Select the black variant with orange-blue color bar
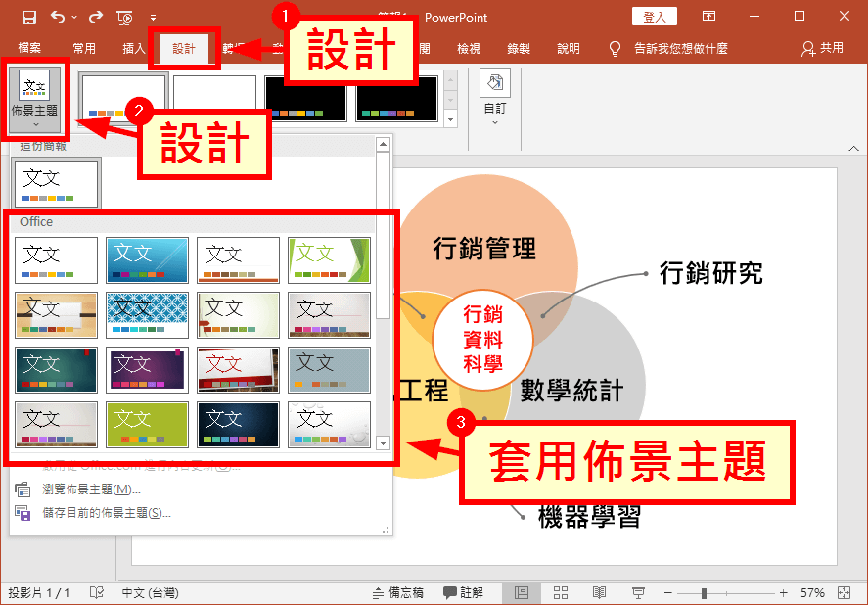The image size is (868, 605). (305, 99)
